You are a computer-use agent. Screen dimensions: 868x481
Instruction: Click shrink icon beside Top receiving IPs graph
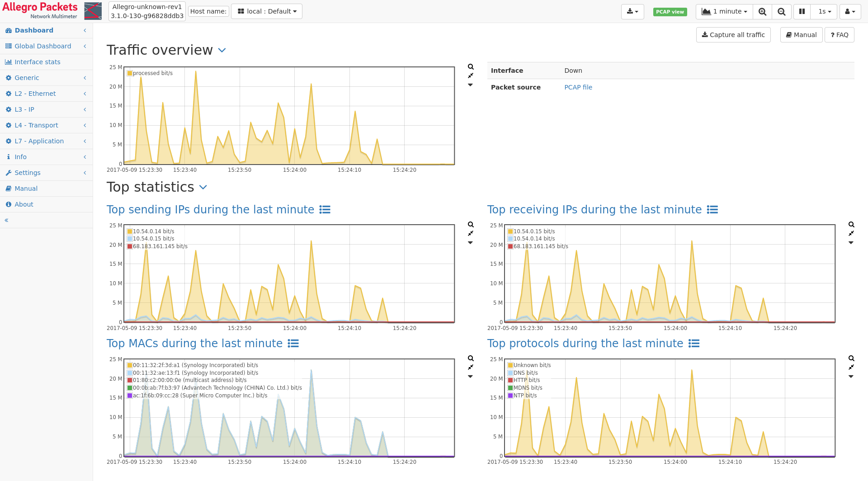tap(851, 233)
